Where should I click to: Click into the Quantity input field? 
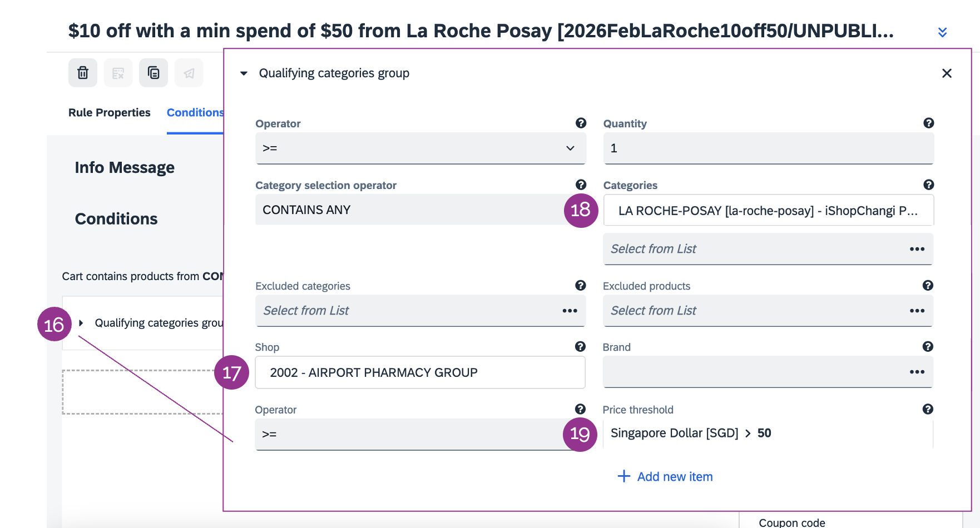(768, 148)
